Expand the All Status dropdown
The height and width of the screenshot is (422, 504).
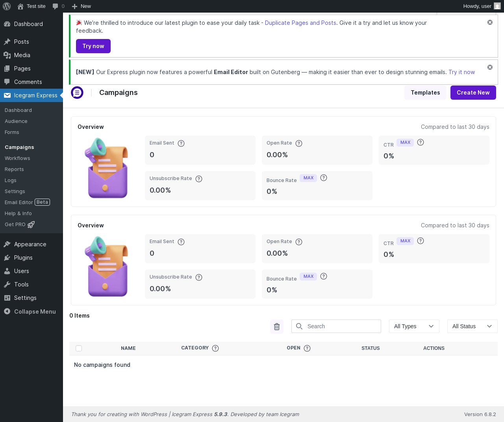tap(472, 326)
